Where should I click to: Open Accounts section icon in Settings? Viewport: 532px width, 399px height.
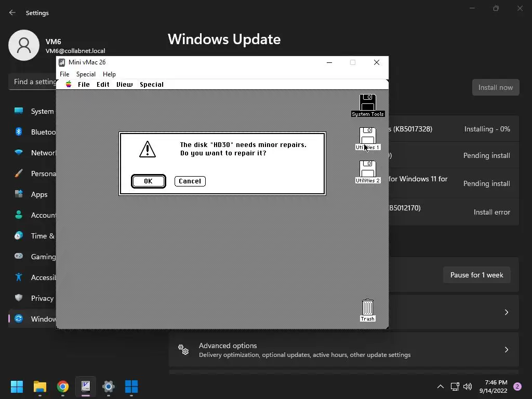19,215
